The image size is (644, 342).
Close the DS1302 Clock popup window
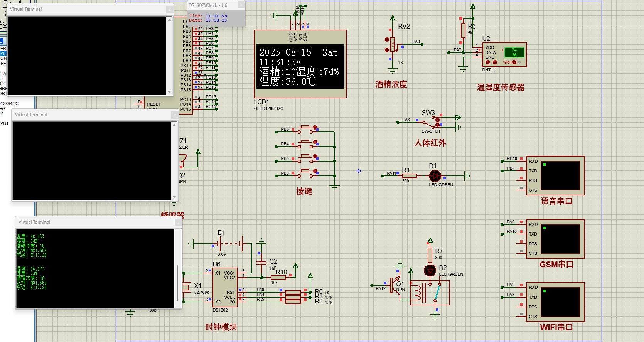click(241, 5)
